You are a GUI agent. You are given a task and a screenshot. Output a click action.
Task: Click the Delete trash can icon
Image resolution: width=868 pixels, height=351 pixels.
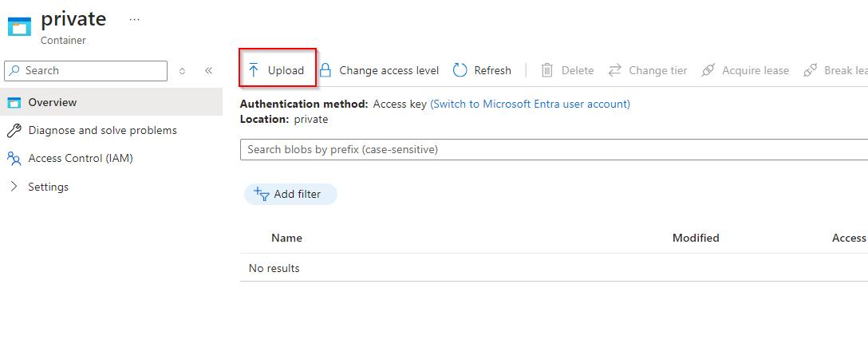coord(547,70)
